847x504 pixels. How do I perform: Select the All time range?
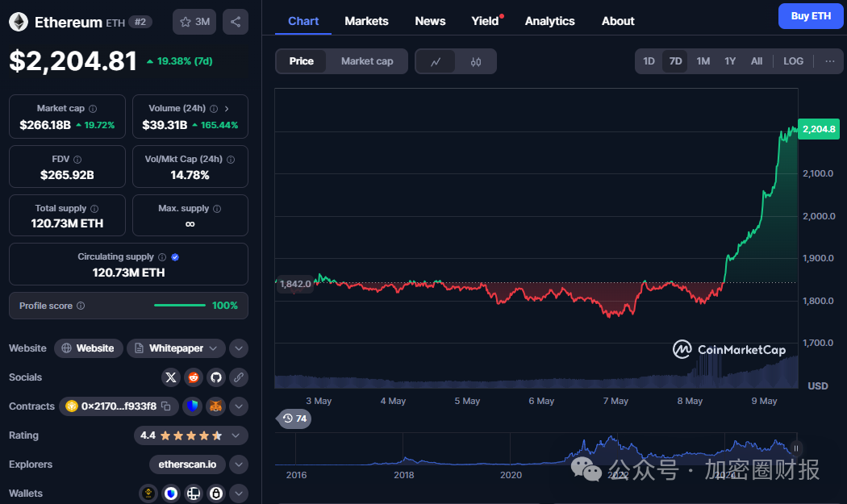click(x=757, y=61)
